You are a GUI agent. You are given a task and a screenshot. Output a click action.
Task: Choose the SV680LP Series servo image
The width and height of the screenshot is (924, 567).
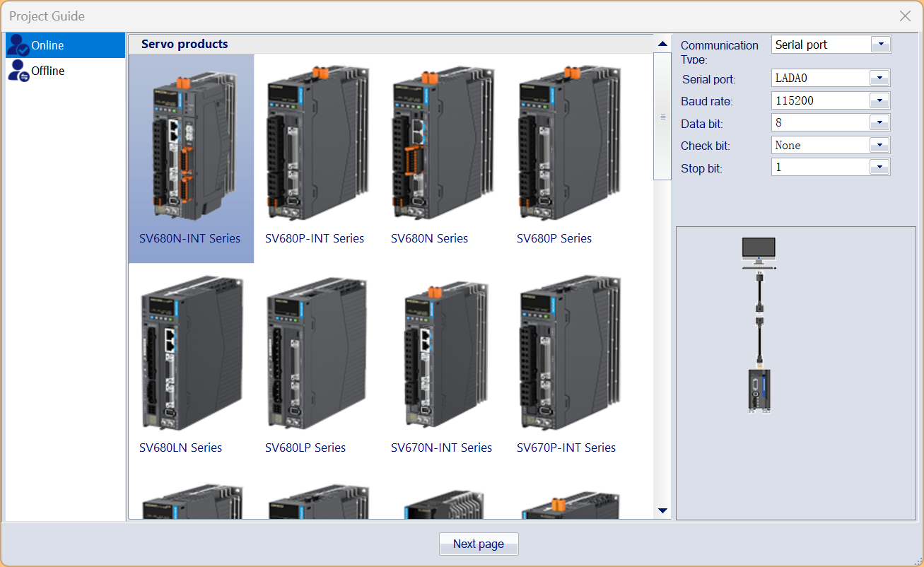click(317, 353)
